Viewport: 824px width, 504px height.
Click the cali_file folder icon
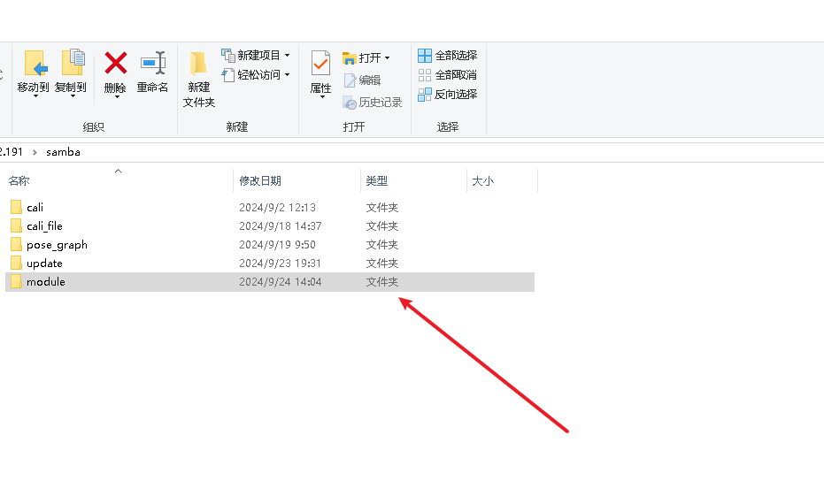click(16, 225)
